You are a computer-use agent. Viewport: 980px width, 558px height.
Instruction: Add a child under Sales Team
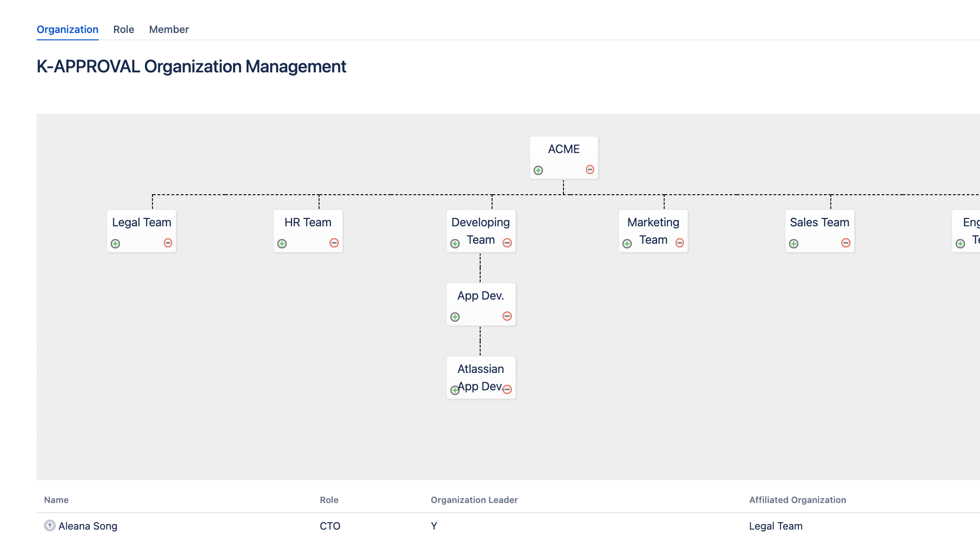(794, 244)
